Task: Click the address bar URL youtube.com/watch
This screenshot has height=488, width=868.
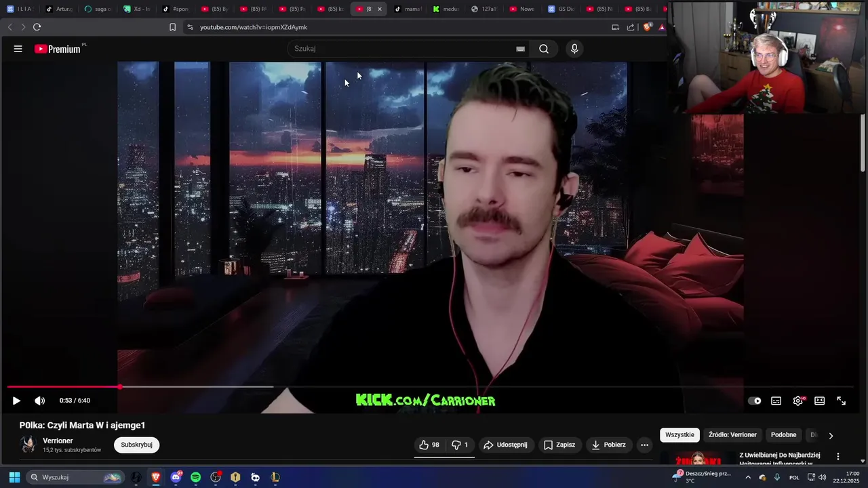Action: click(x=254, y=27)
